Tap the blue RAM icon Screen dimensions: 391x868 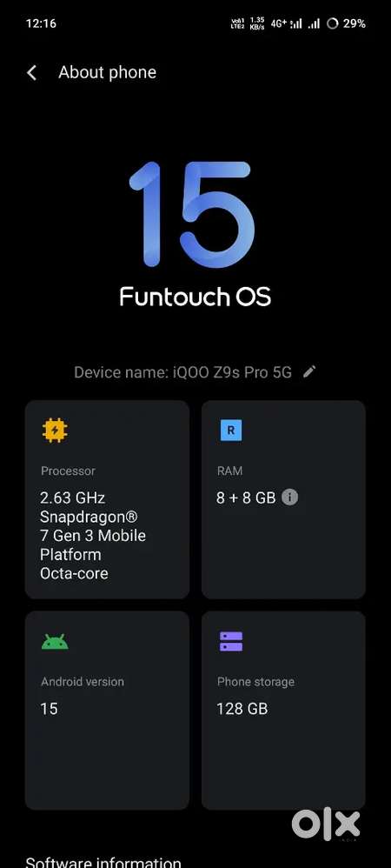pyautogui.click(x=230, y=431)
